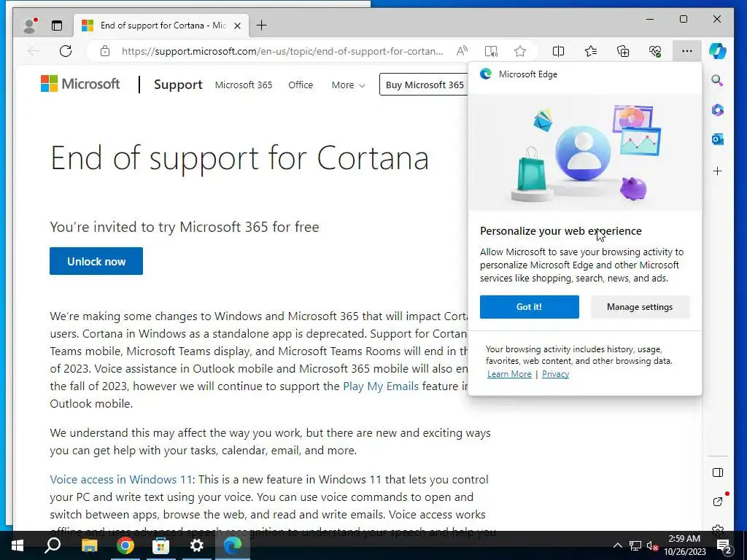Screen dimensions: 747x560
Task: Click the popup illustration image
Action: 585,152
